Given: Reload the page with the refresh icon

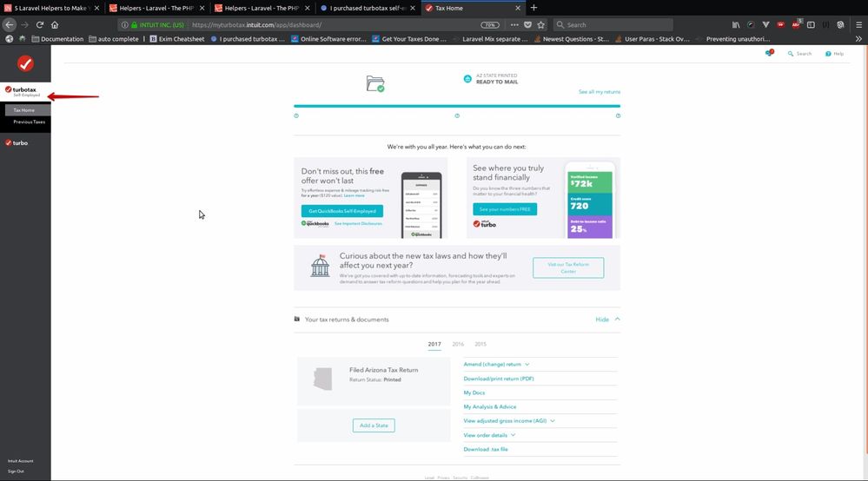Looking at the screenshot, I should (40, 24).
